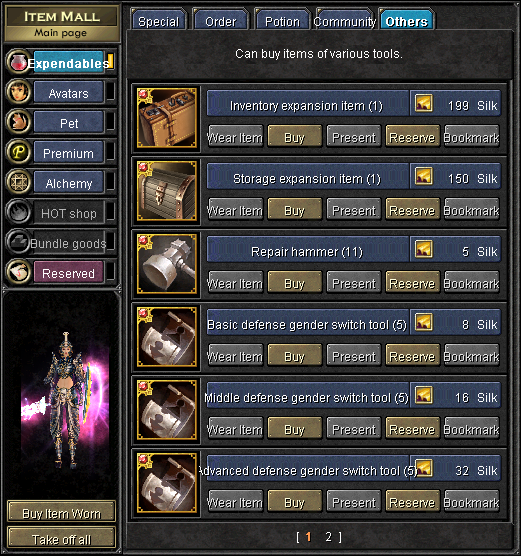
Task: Open the Pet squirrel icon
Action: point(18,122)
